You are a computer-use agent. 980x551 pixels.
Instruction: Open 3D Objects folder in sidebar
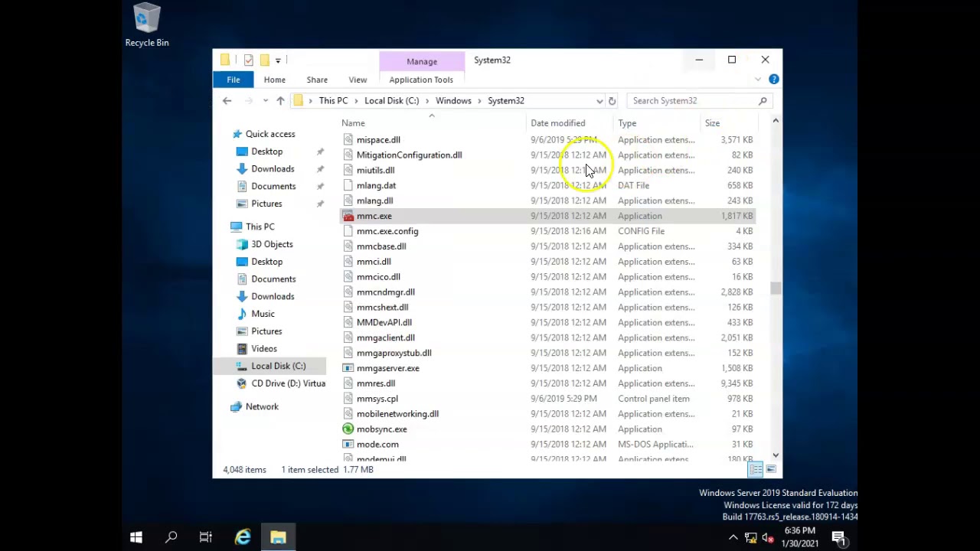(x=272, y=244)
